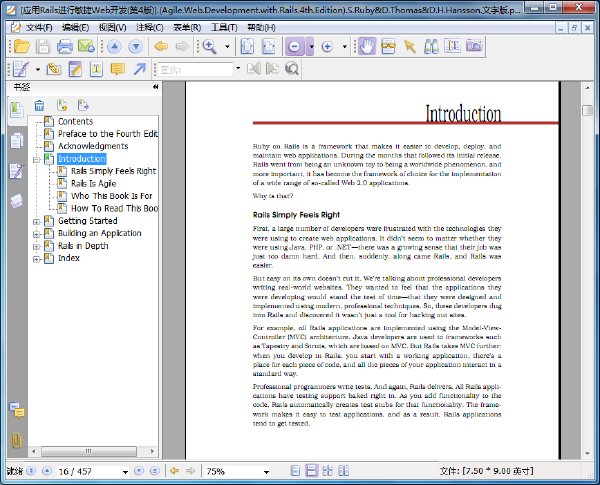Screen dimensions: 600x485
Task: Open search with the binoculars icon
Action: pyautogui.click(x=431, y=46)
